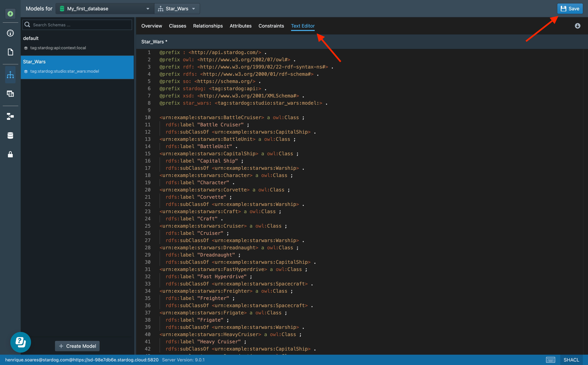588x365 pixels.
Task: Open the help chat bubble icon
Action: 21,342
